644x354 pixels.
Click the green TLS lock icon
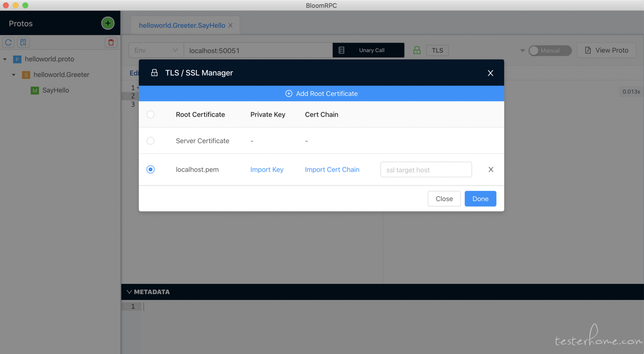tap(417, 50)
